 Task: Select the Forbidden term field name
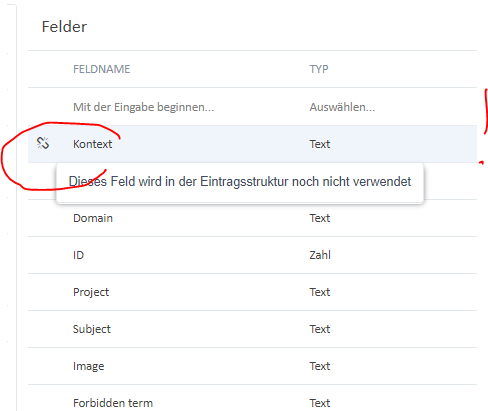point(113,403)
